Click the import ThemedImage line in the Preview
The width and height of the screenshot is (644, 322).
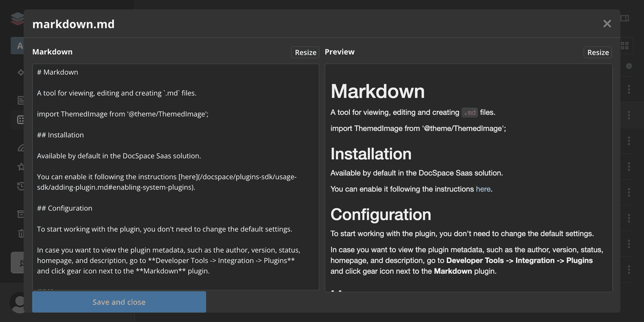[418, 128]
